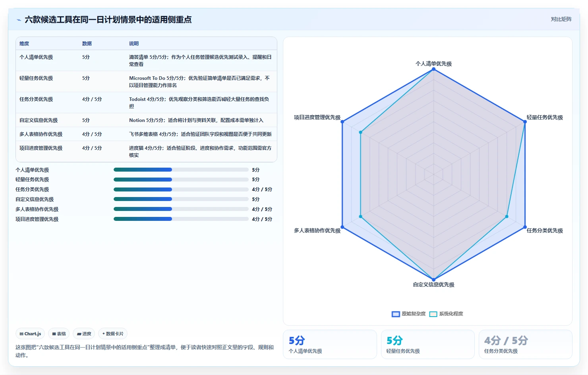Image resolution: width=588 pixels, height=375 pixels.
Task: Click the 进度猫 description cell
Action: (200, 151)
